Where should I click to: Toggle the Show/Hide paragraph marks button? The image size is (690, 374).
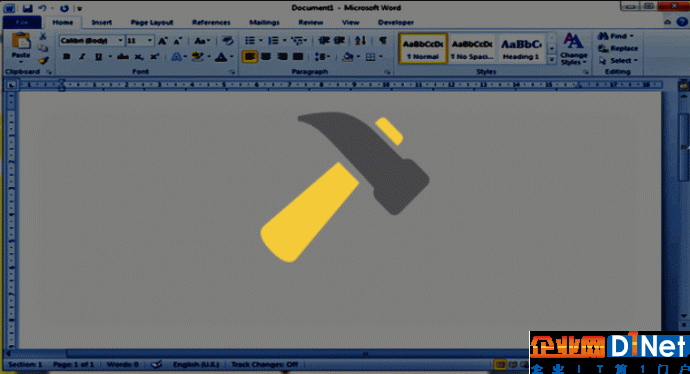[383, 40]
